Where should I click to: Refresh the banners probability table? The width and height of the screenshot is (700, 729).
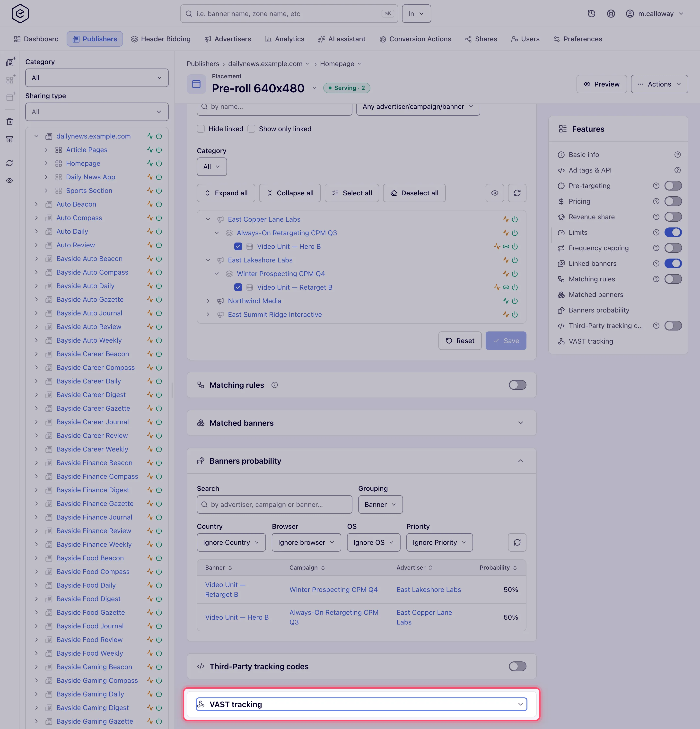coord(517,542)
